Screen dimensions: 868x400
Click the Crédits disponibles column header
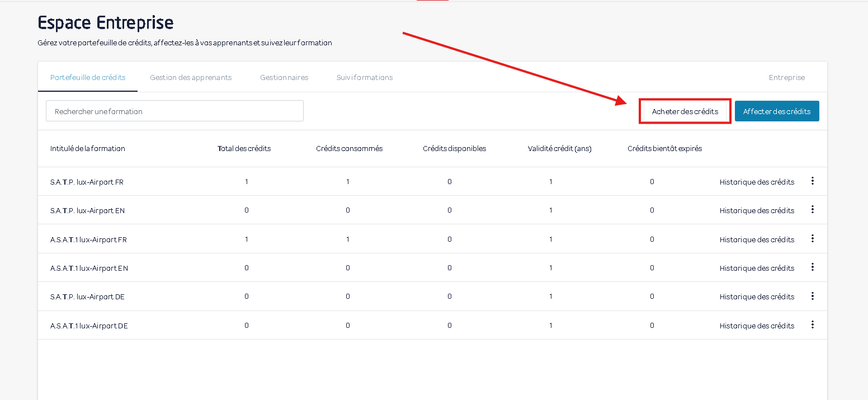[454, 149]
